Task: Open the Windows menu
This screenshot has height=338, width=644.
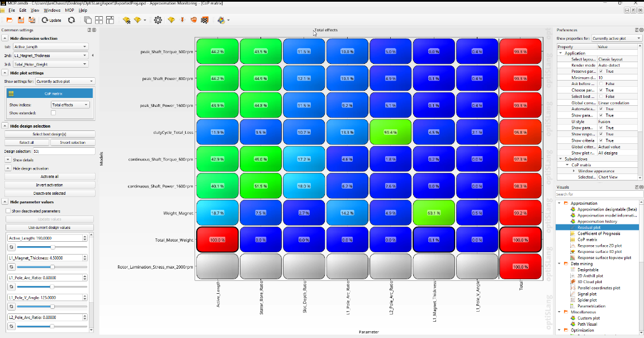Action: (51, 10)
